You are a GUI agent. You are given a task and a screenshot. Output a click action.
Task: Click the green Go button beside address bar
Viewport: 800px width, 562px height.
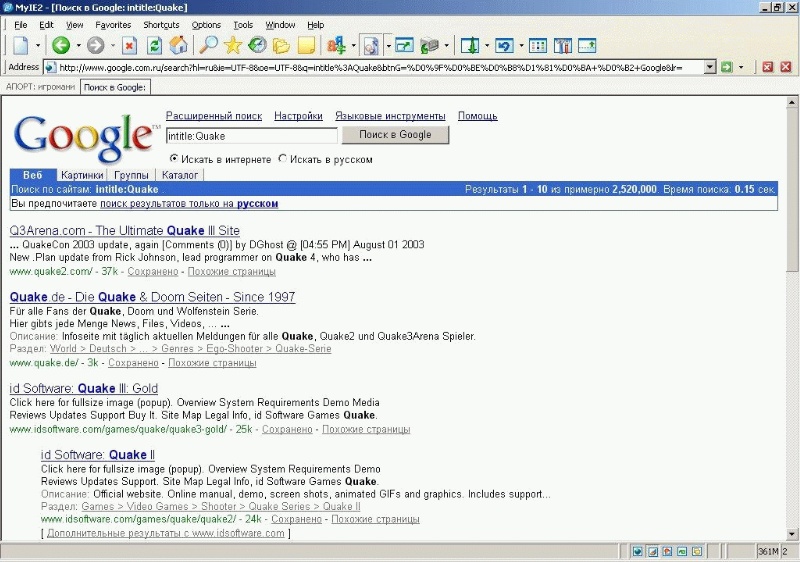[x=727, y=67]
